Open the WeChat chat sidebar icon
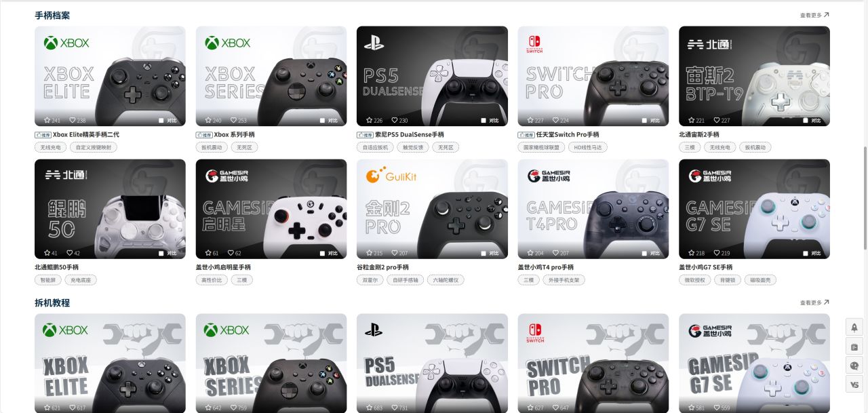 [854, 366]
